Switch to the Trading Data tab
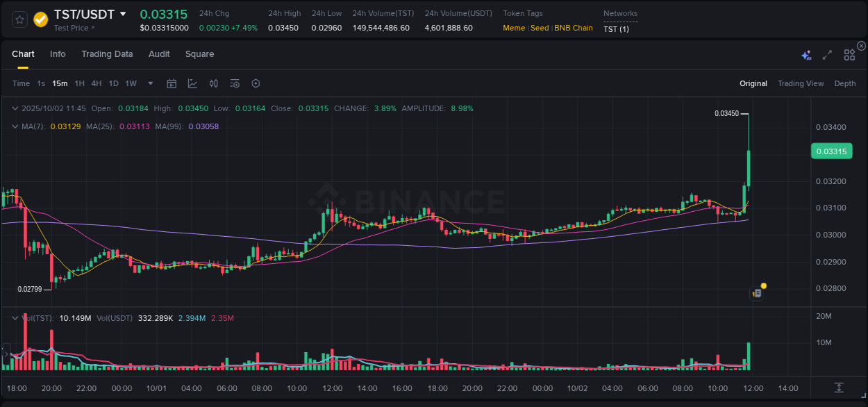 107,53
